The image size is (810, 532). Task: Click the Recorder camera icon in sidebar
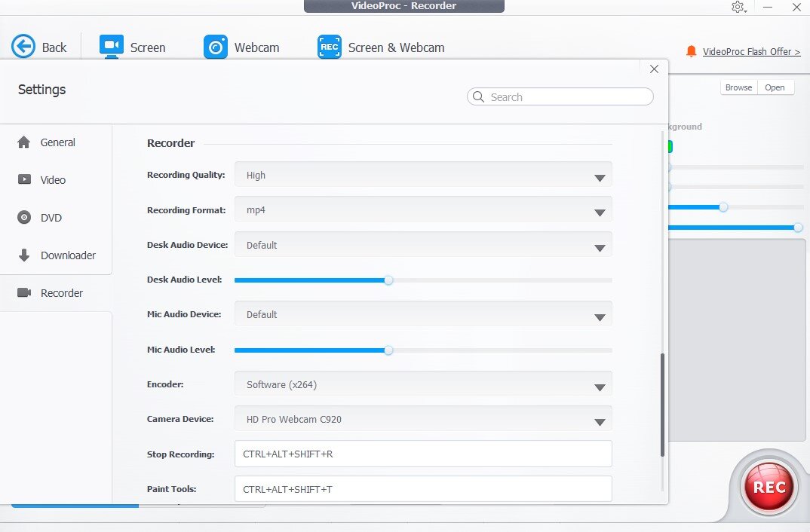click(x=24, y=292)
